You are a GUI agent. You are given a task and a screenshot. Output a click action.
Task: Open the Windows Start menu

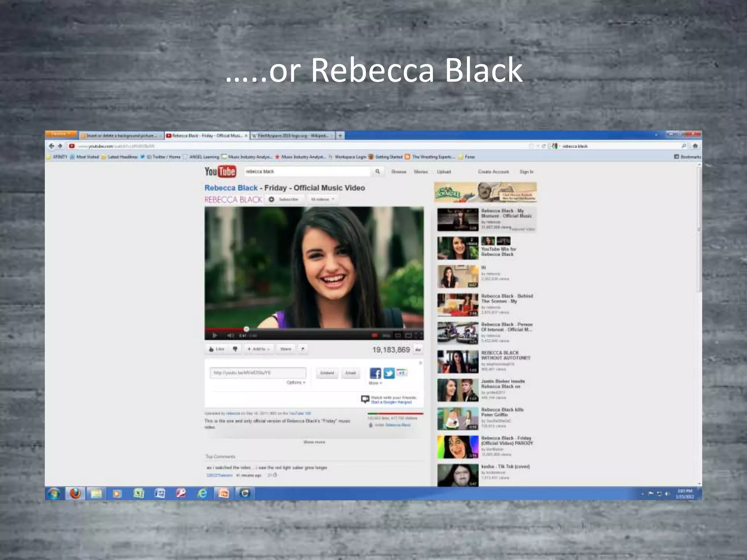pyautogui.click(x=54, y=494)
